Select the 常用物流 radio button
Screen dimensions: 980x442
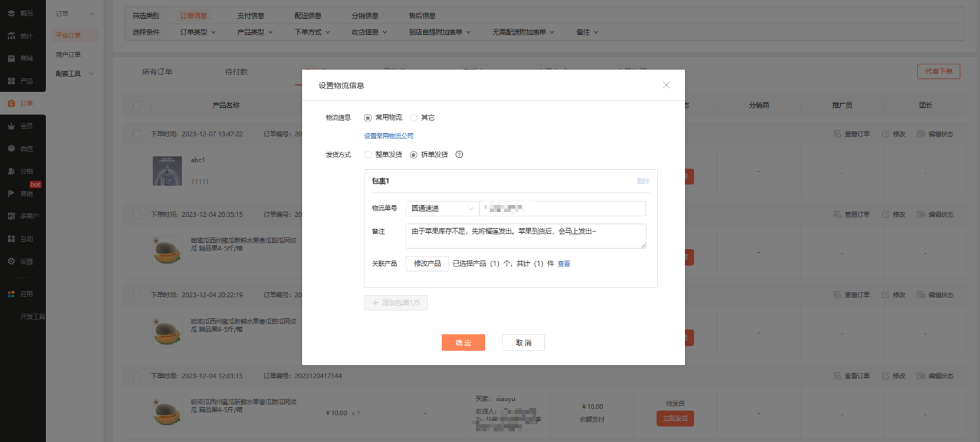click(368, 118)
